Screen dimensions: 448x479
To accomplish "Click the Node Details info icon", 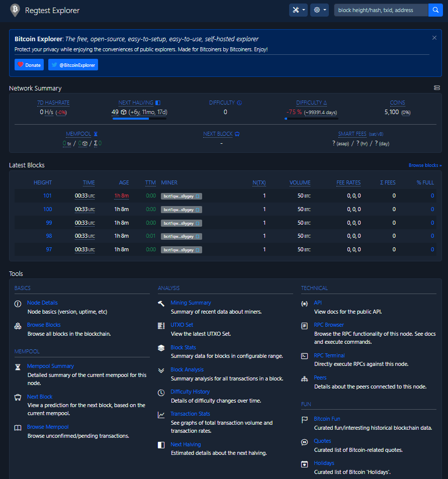I will [18, 303].
